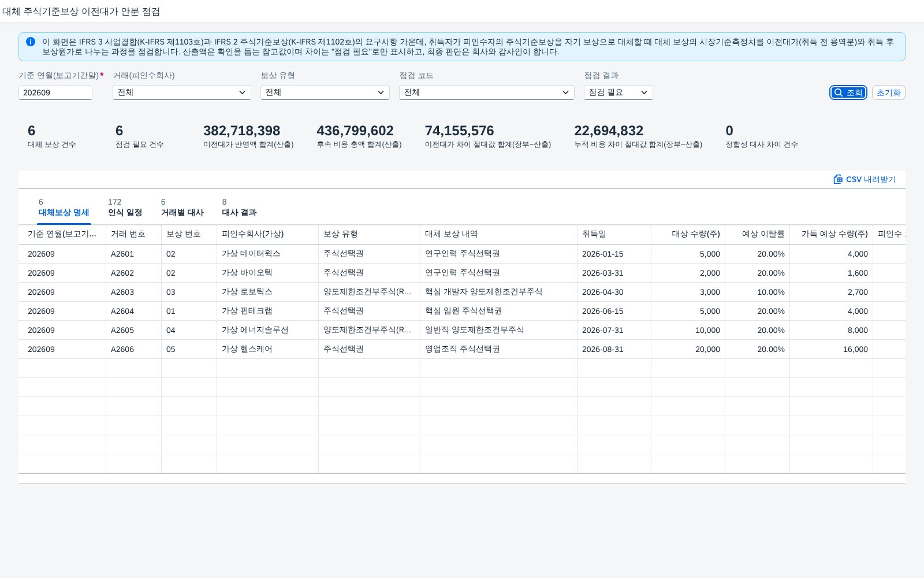Select row cell A2601
The height and width of the screenshot is (578, 924).
point(133,254)
